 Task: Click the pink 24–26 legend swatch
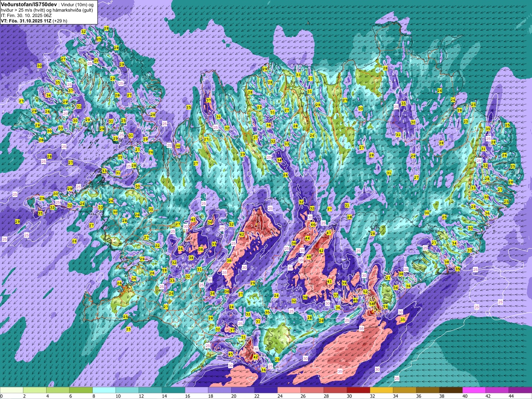point(289,390)
